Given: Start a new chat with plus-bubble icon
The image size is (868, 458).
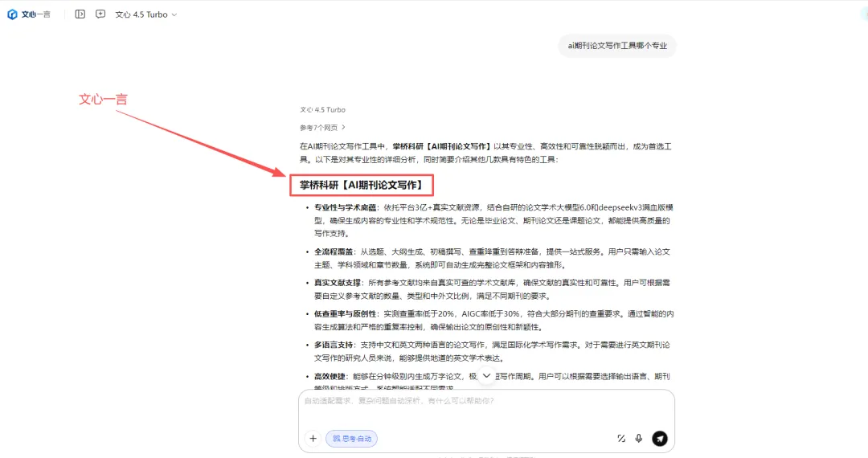Looking at the screenshot, I should tap(100, 14).
